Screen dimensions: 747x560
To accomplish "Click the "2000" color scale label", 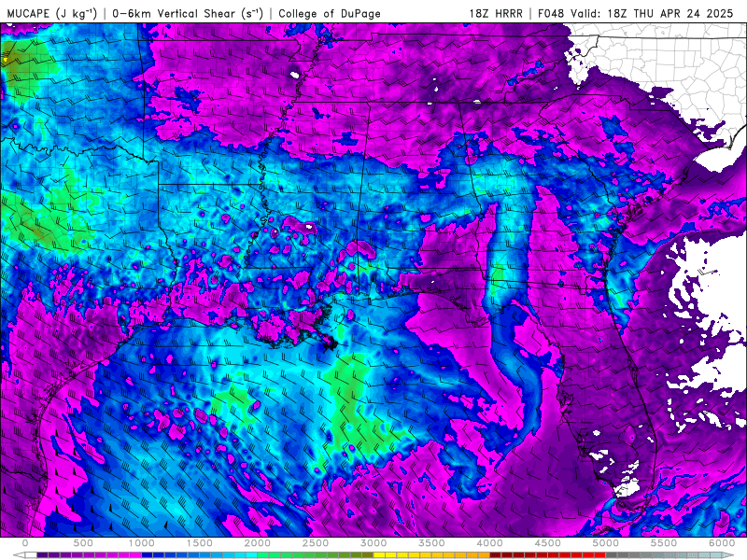I will pyautogui.click(x=258, y=543).
